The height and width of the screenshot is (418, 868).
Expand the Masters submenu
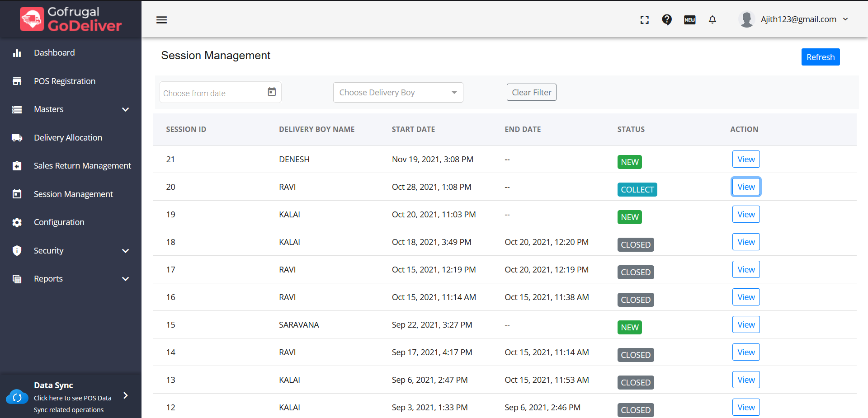coord(125,109)
